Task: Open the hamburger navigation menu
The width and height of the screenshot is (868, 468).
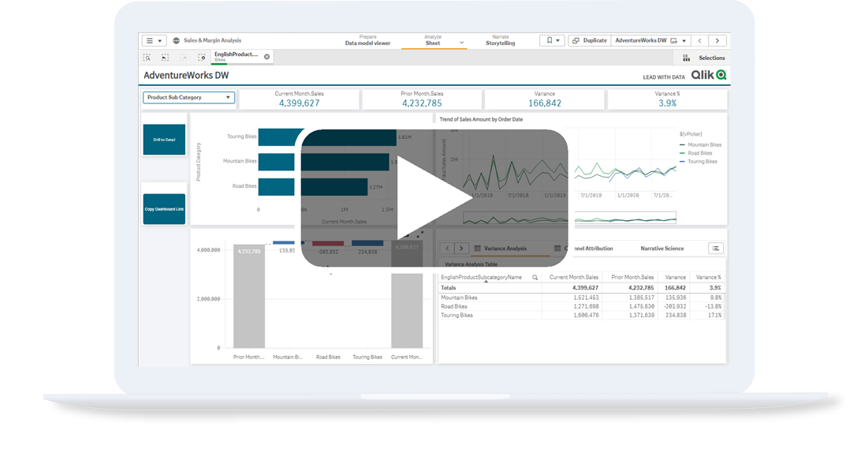Action: [x=154, y=40]
